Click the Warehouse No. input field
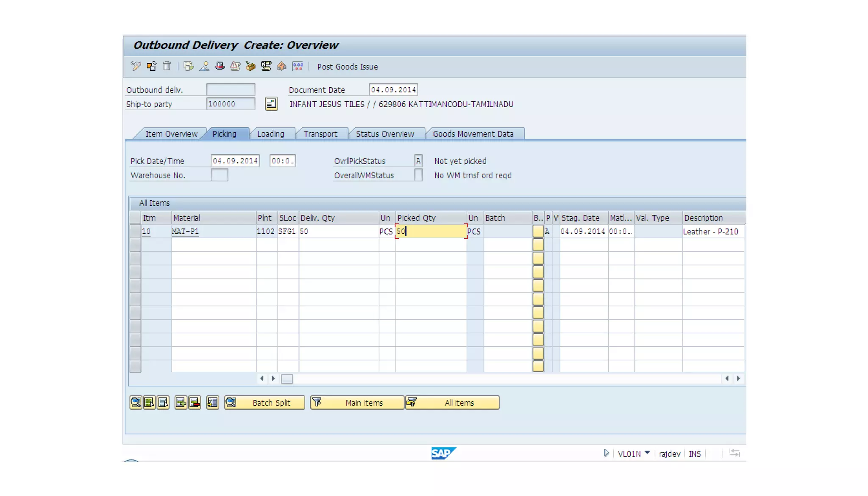The height and width of the screenshot is (496, 868). click(x=219, y=175)
